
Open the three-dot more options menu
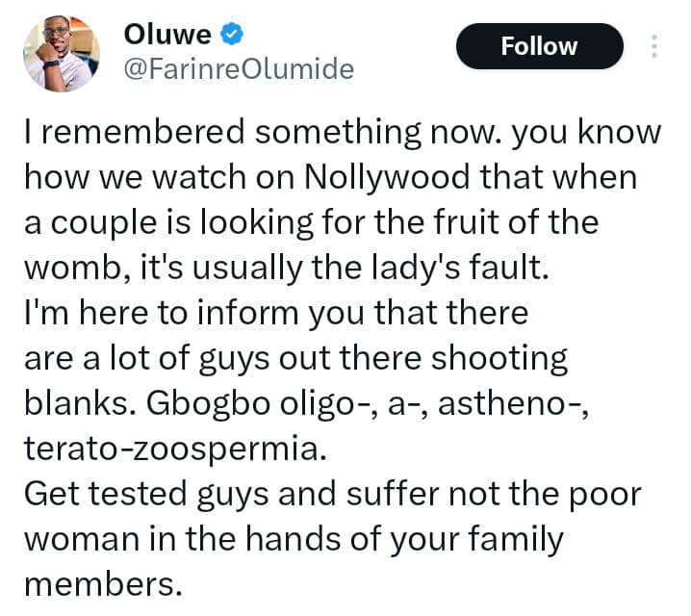pyautogui.click(x=654, y=46)
